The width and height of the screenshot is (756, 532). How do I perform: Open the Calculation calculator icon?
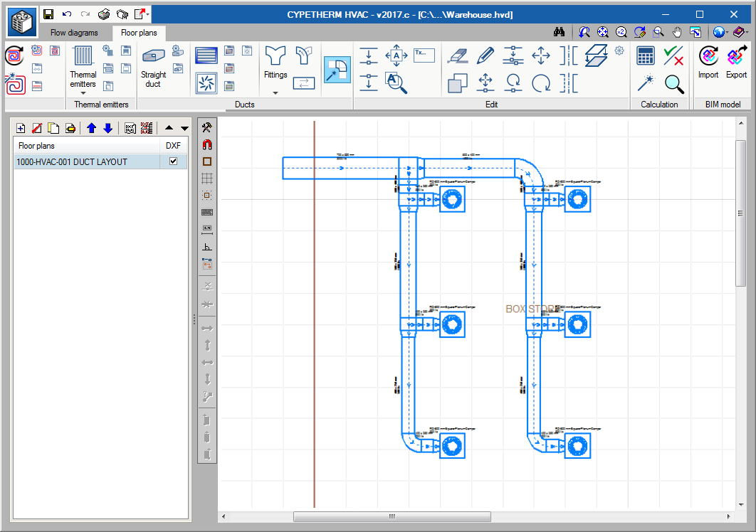[646, 55]
